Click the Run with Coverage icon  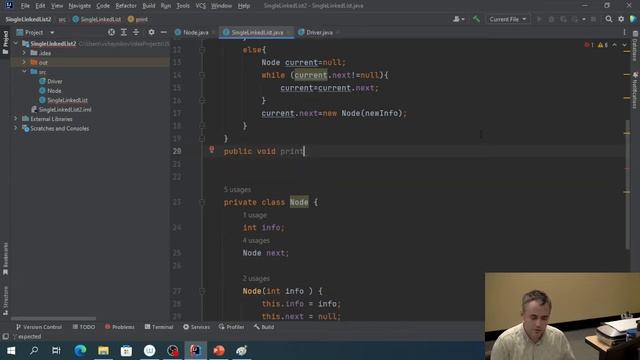[x=564, y=19]
